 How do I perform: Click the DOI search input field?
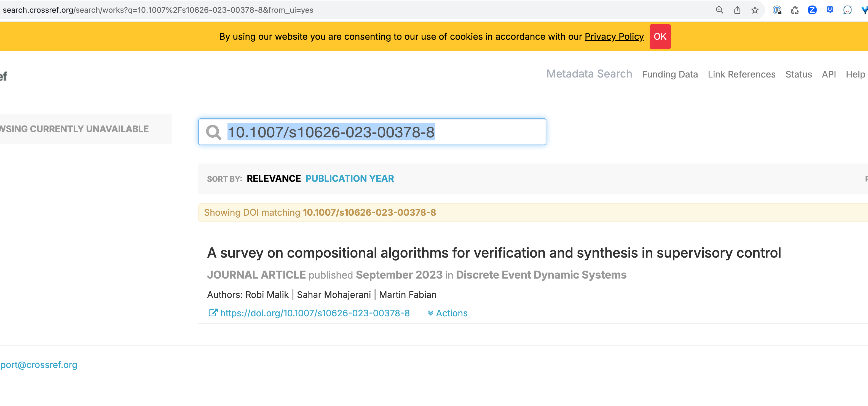pos(372,132)
